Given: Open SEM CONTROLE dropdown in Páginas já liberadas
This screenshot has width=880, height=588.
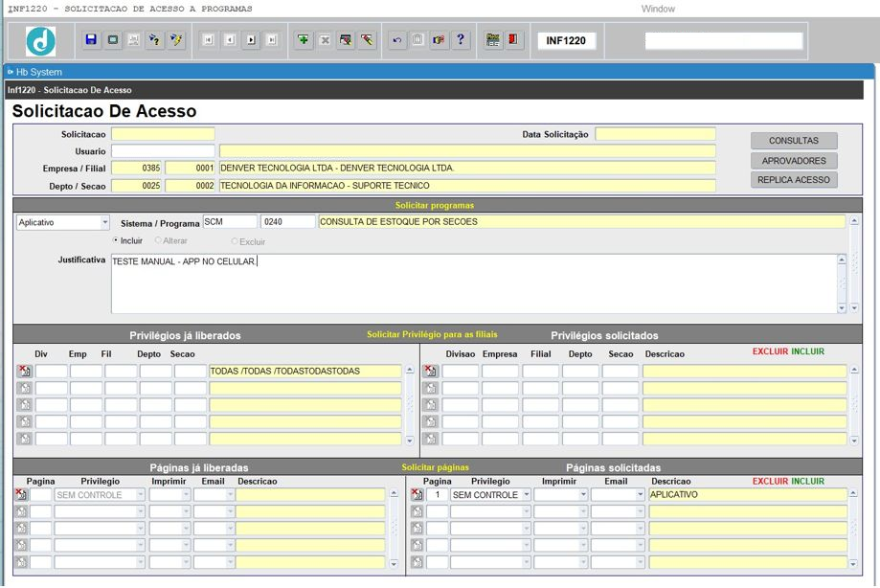Looking at the screenshot, I should coord(141,494).
